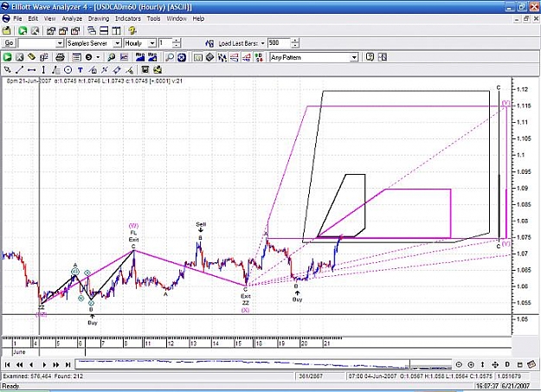
Task: Select the diagonal trend line tool
Action: click(x=19, y=70)
